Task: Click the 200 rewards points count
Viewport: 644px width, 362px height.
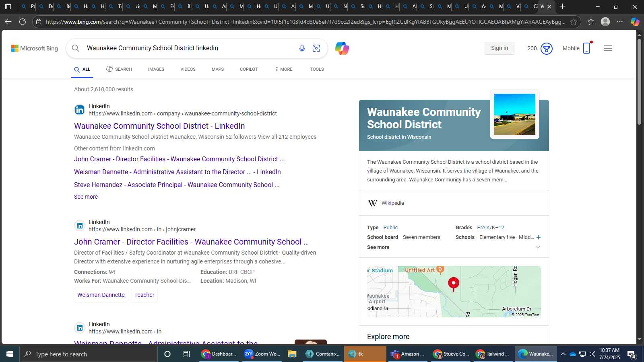Action: (x=532, y=49)
